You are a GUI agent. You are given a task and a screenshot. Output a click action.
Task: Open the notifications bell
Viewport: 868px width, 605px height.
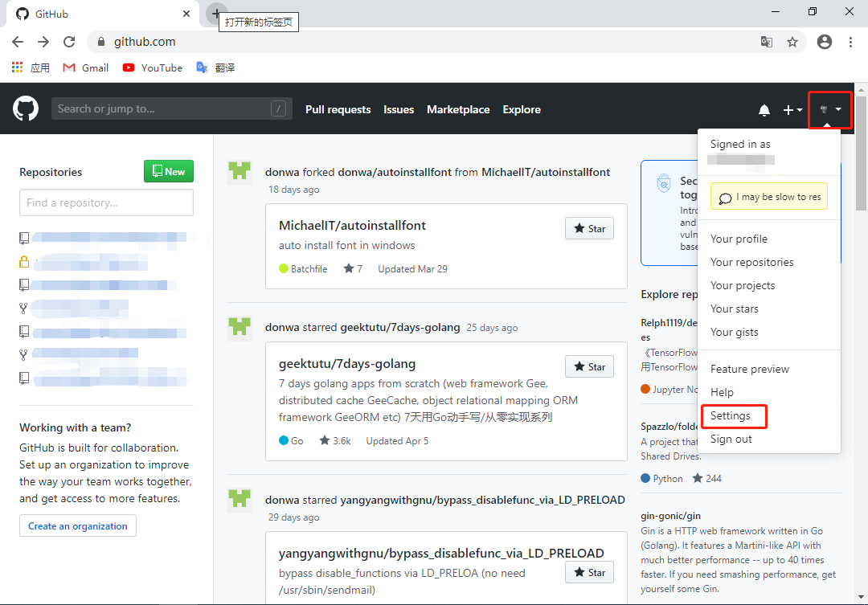[x=764, y=110]
